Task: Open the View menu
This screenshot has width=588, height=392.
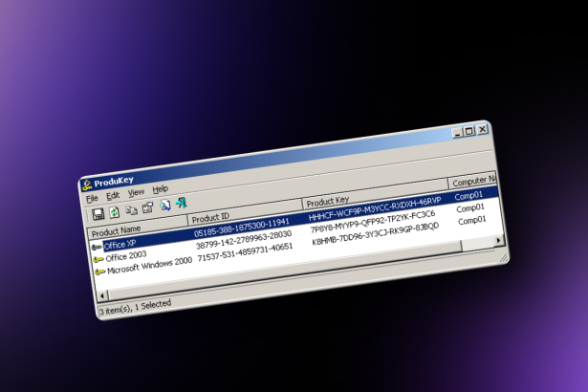Action: point(136,192)
